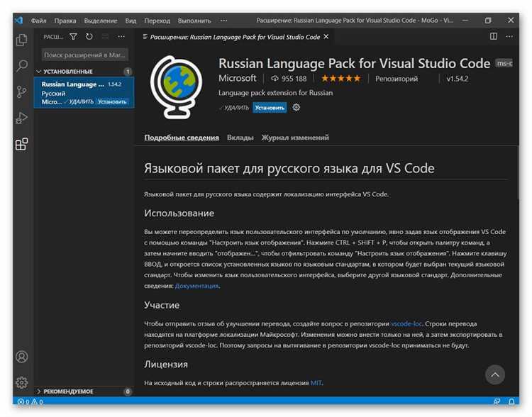Open the errors and warnings status indicator
Image resolution: width=532 pixels, height=417 pixels.
30,401
